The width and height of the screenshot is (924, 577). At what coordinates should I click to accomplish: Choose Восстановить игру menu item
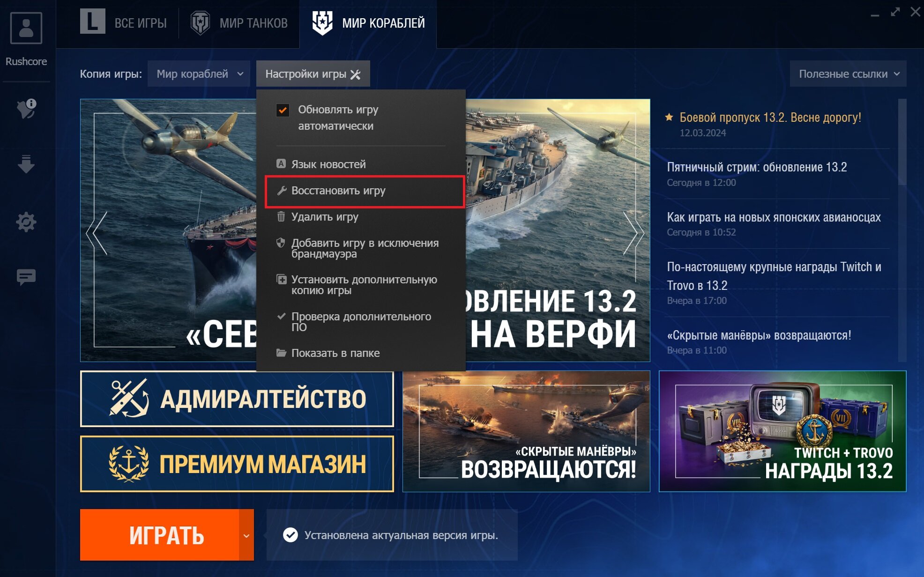point(365,191)
